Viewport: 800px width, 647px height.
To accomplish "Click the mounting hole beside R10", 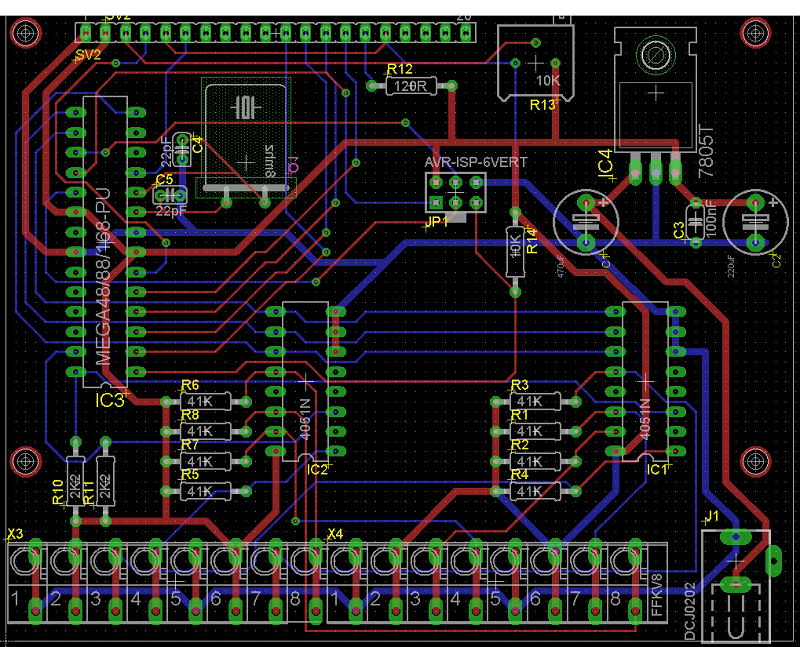I will pyautogui.click(x=26, y=461).
